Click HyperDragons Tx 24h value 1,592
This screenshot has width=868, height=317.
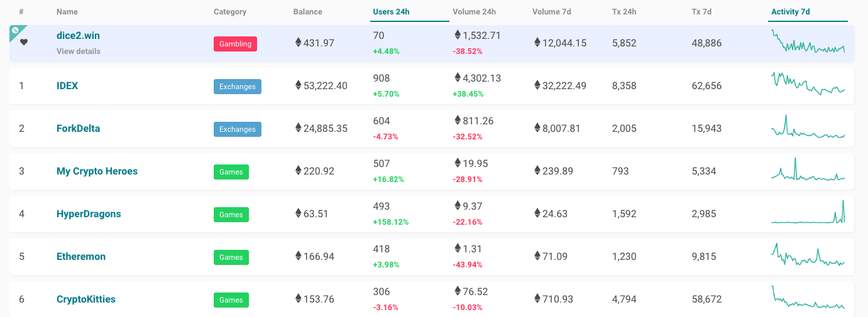pos(624,214)
